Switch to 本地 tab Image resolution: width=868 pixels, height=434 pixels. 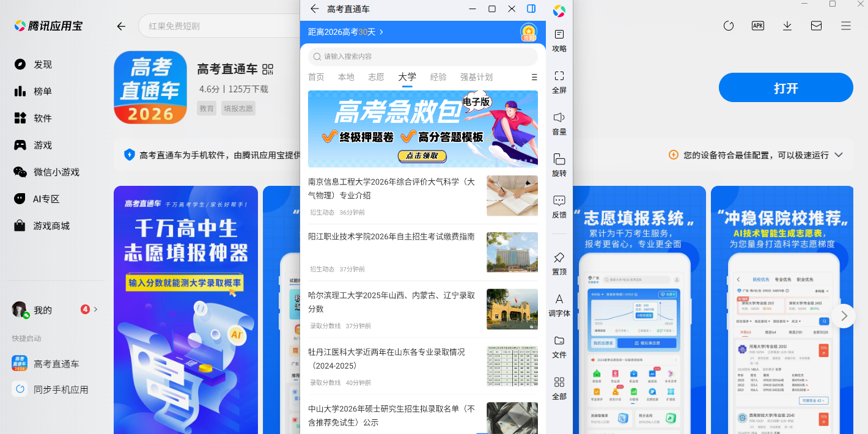pos(346,77)
